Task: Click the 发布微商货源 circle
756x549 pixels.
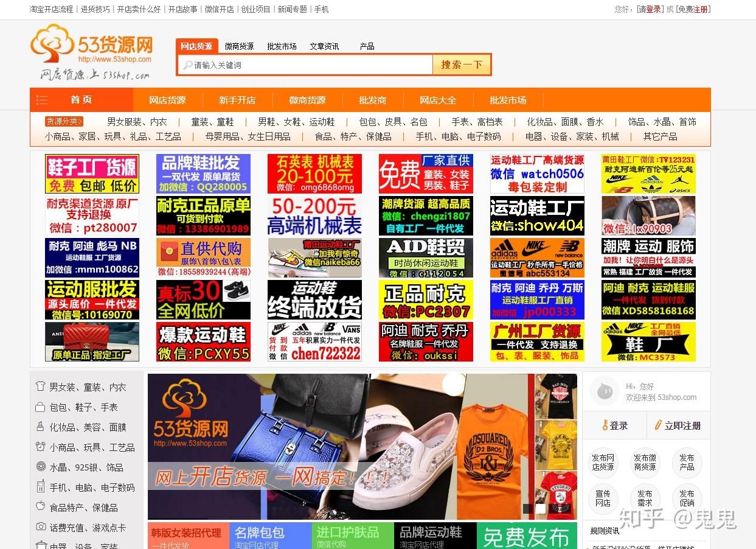Action: point(645,463)
